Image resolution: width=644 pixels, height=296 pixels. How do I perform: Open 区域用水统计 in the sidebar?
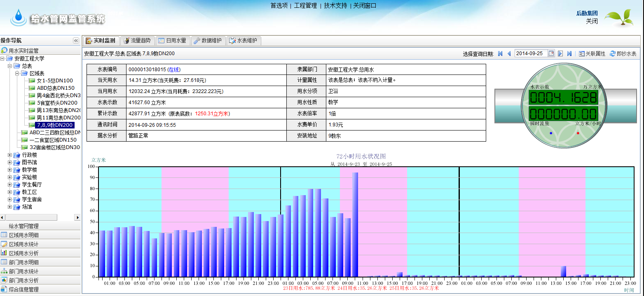23,244
